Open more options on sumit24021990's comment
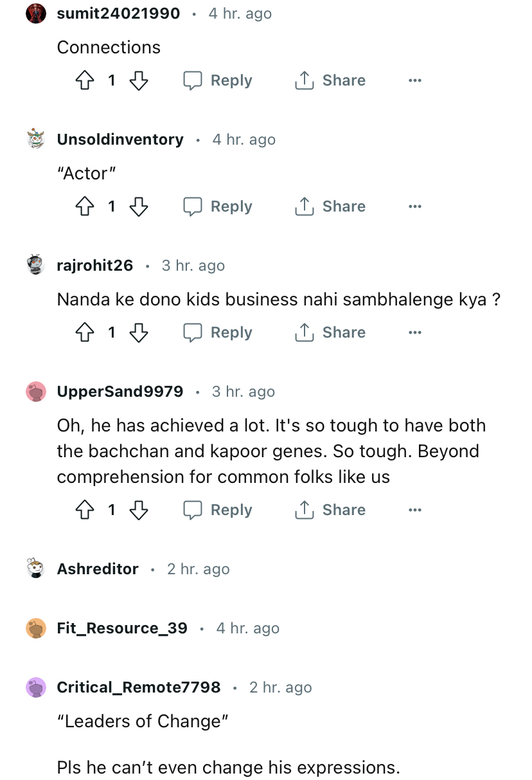 click(x=415, y=80)
